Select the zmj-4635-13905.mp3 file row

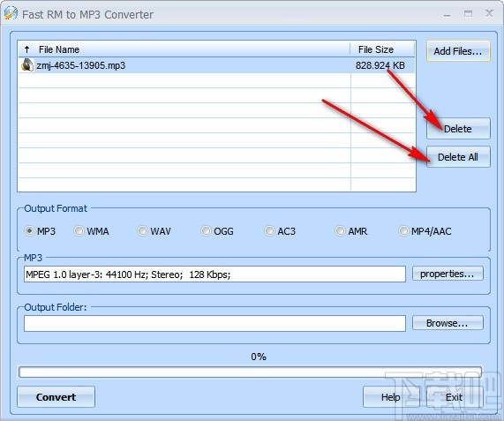[x=216, y=65]
